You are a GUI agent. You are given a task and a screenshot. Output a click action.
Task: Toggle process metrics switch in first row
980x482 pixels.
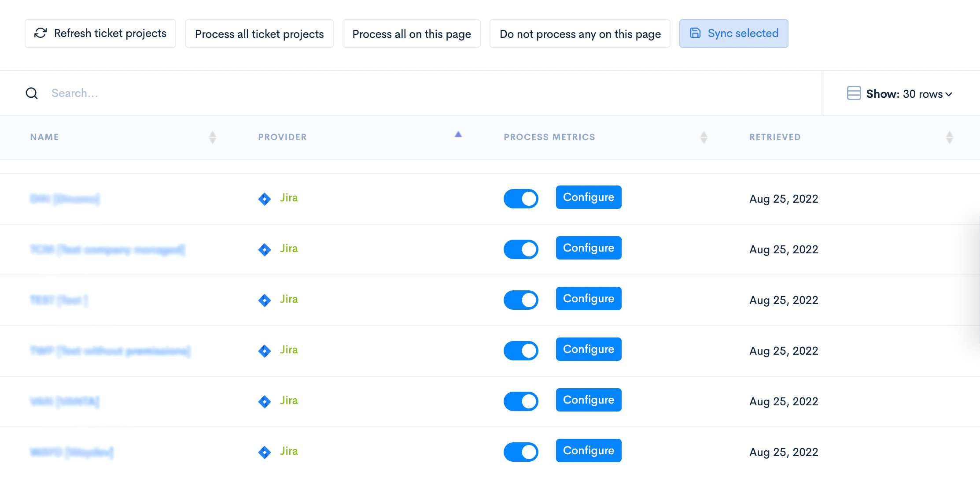click(x=521, y=199)
